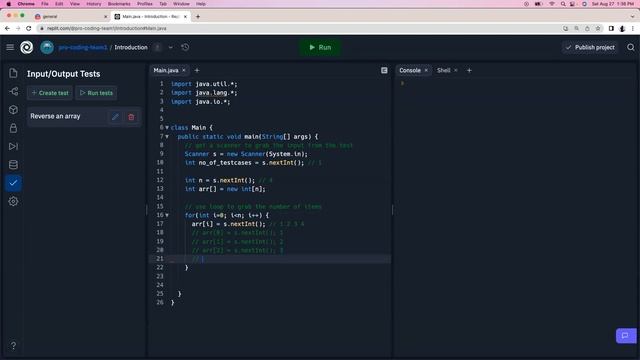The height and width of the screenshot is (360, 640).
Task: Open the chat bubble widget
Action: tap(626, 336)
